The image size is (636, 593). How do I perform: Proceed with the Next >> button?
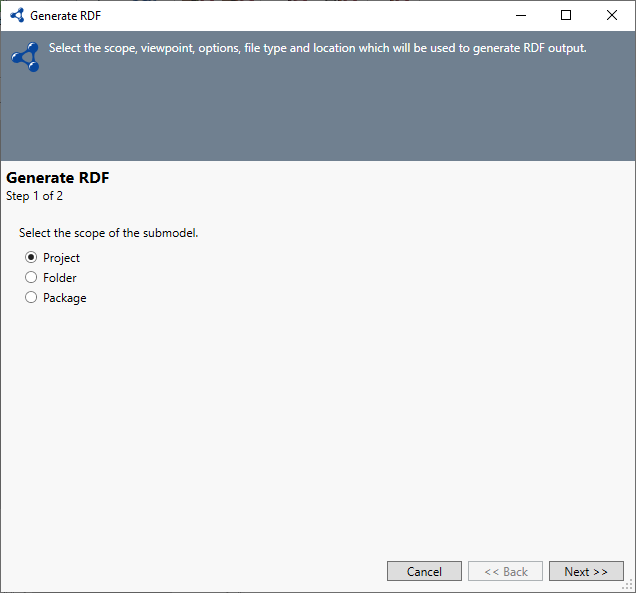pos(586,571)
